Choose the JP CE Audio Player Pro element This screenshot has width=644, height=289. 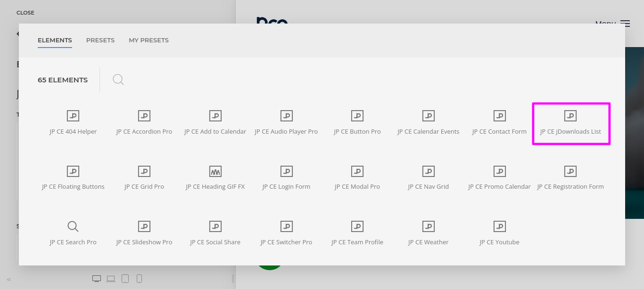click(286, 123)
